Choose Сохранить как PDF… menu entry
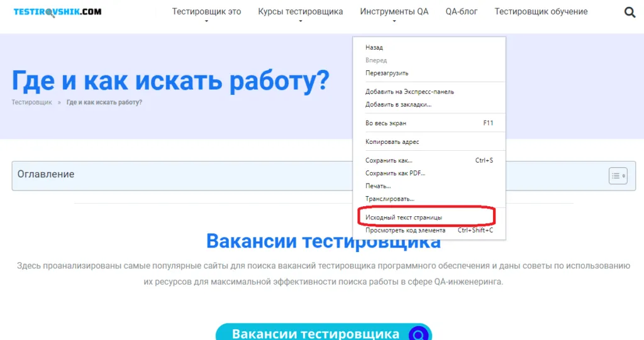Image resolution: width=644 pixels, height=340 pixels. tap(429, 173)
